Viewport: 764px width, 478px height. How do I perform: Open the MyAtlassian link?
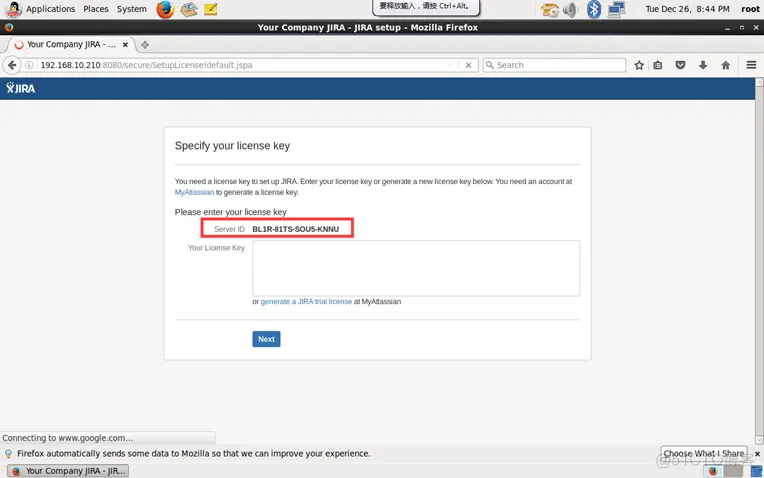194,192
